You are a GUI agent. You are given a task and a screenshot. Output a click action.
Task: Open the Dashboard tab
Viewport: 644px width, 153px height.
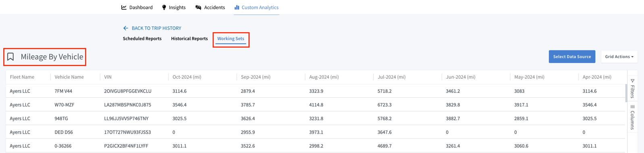pos(137,7)
